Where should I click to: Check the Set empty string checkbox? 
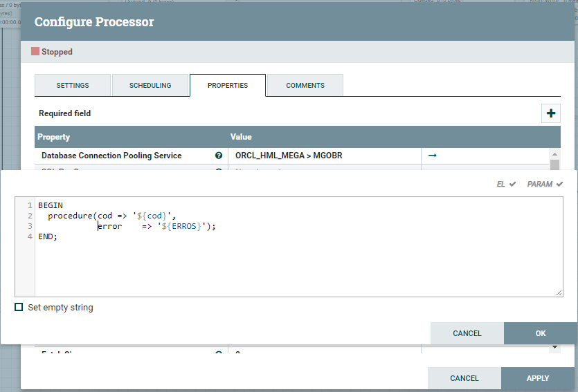pyautogui.click(x=19, y=307)
